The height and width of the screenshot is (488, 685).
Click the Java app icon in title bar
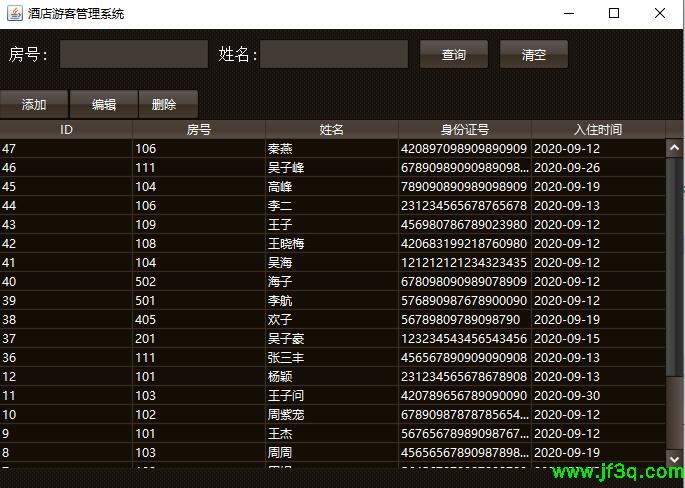14,14
